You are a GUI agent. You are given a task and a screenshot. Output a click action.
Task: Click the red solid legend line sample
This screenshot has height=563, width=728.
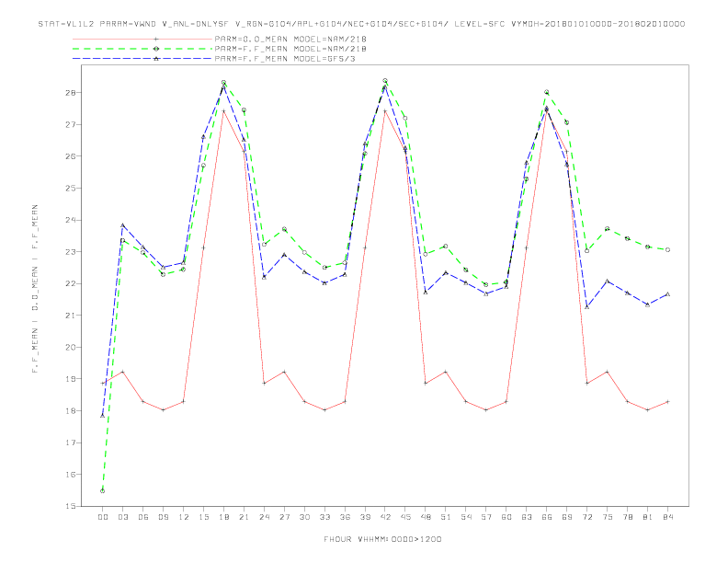coord(142,40)
